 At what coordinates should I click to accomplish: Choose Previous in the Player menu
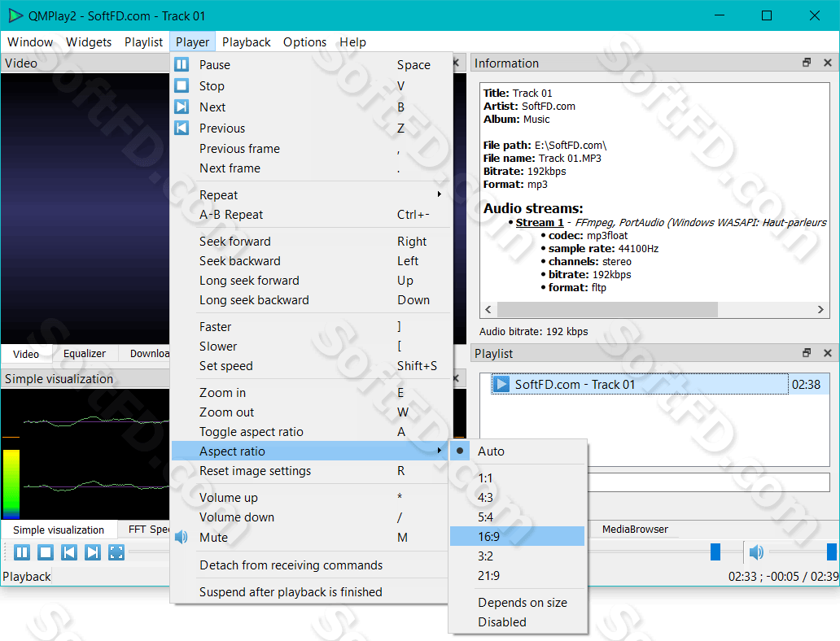click(x=312, y=128)
